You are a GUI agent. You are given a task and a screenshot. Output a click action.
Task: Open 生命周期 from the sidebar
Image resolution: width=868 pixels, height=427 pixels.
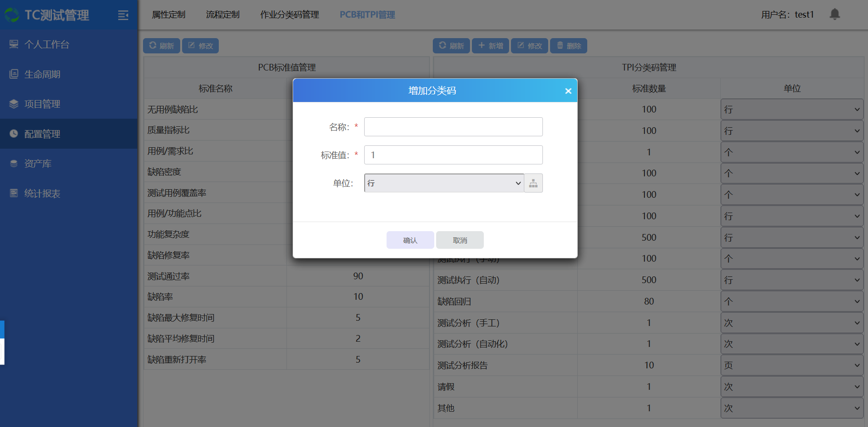click(42, 74)
